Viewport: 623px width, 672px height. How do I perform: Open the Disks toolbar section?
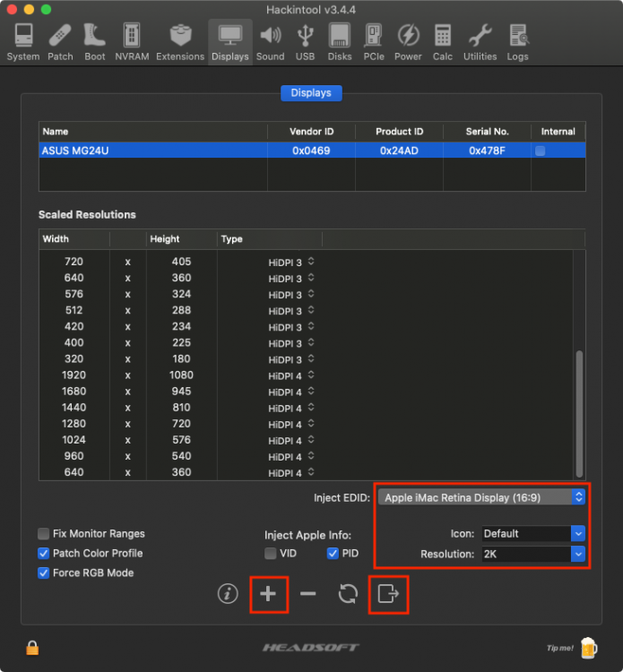(340, 42)
